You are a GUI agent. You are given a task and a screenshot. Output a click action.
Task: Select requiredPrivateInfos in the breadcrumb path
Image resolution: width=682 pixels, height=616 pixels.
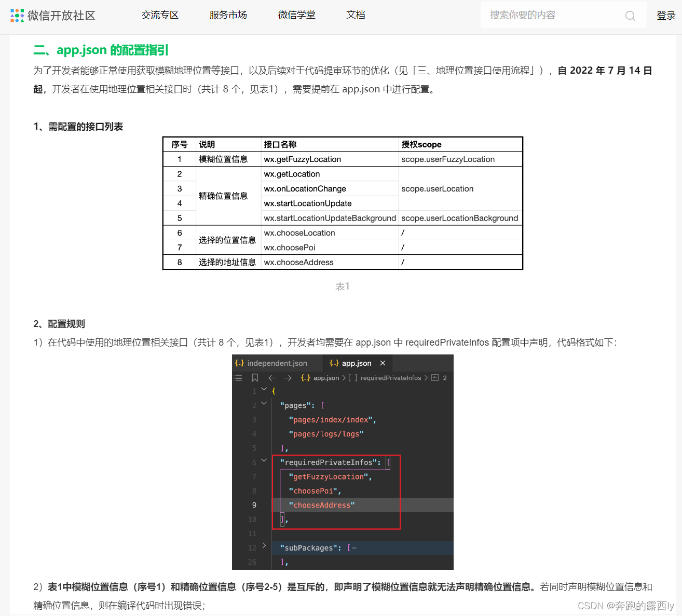coord(391,378)
